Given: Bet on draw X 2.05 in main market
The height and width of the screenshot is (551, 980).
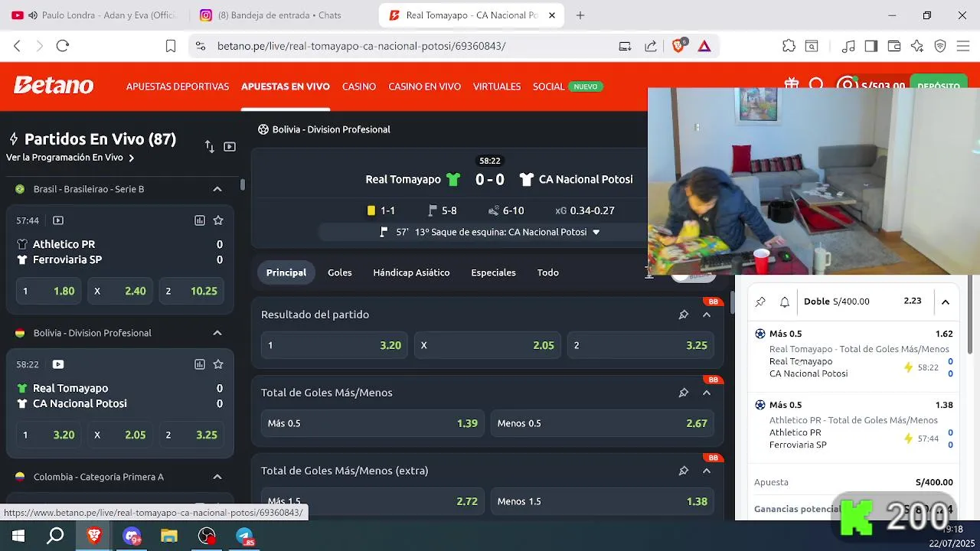Looking at the screenshot, I should point(488,345).
